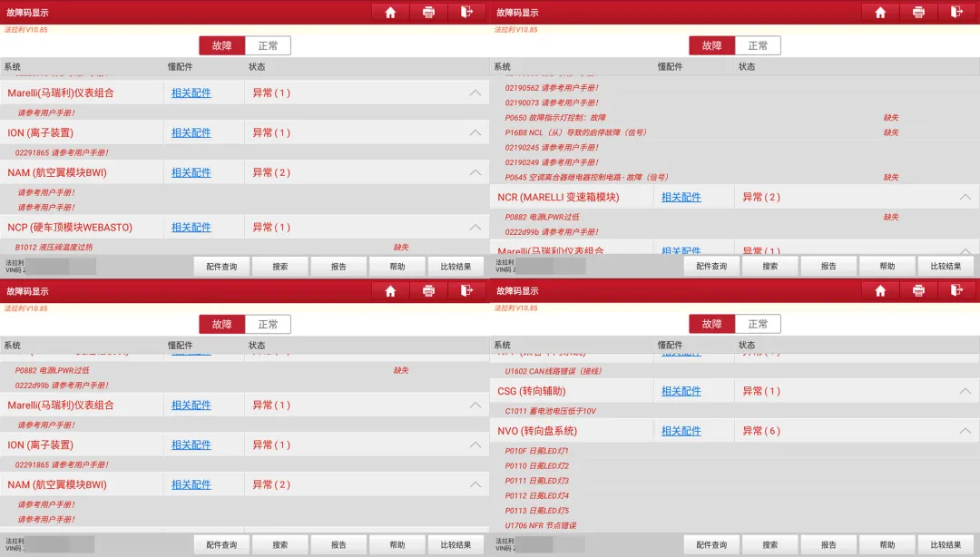980x557 pixels.
Task: Collapse the CSG (转向辅助) row
Action: 965,391
